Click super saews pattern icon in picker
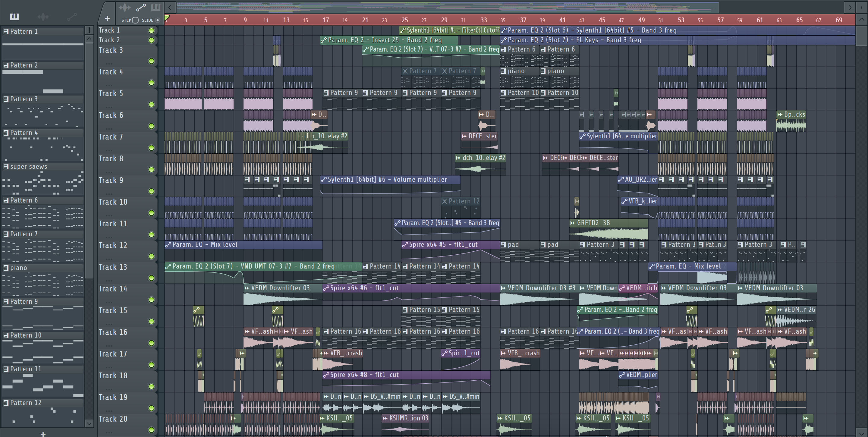 pos(6,166)
